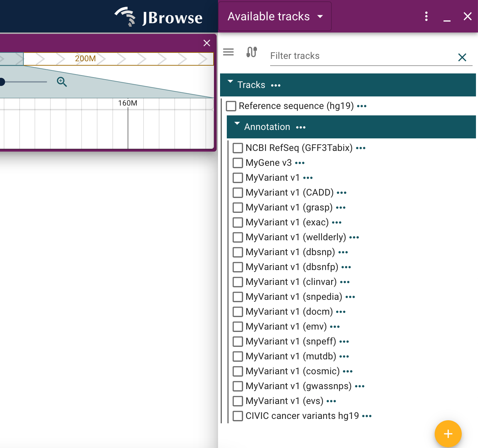Screen dimensions: 478x448
Task: Open more options for NCBI RefSeq (GFF3Tabix)
Action: (361, 148)
